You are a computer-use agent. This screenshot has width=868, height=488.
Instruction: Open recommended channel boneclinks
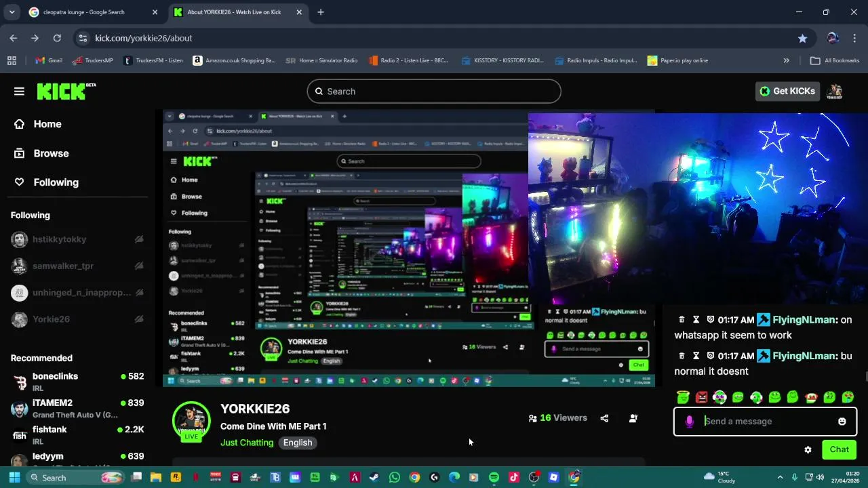(77, 382)
